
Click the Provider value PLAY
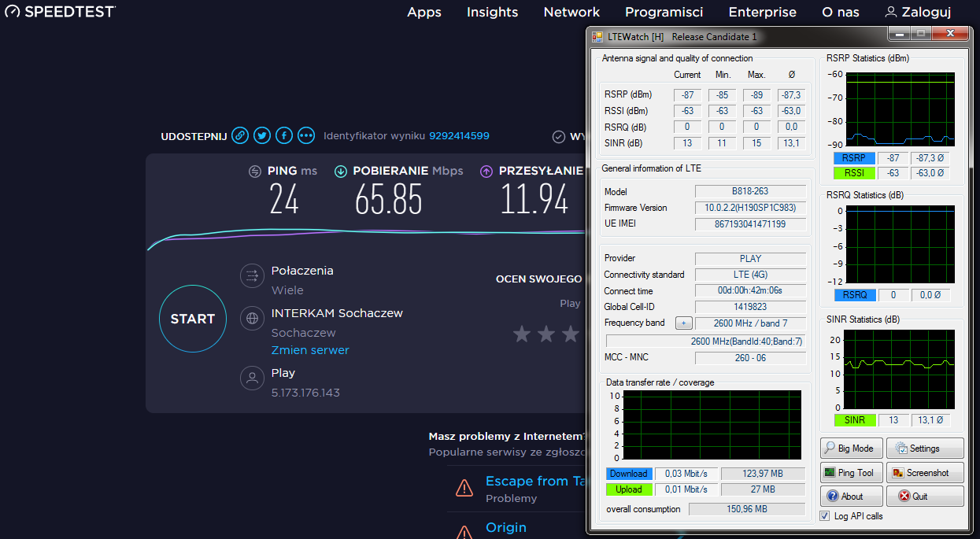pos(750,258)
